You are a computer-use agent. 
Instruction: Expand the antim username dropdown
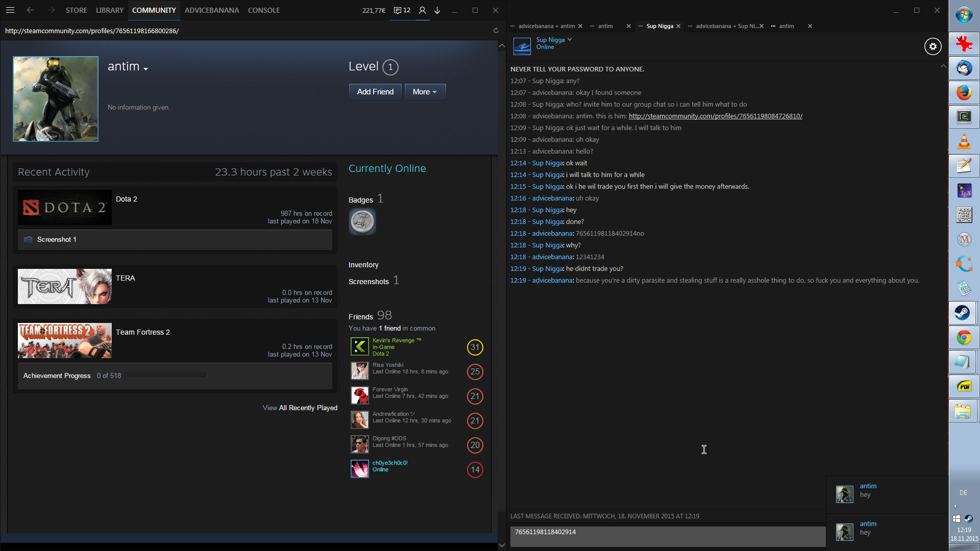tap(145, 69)
